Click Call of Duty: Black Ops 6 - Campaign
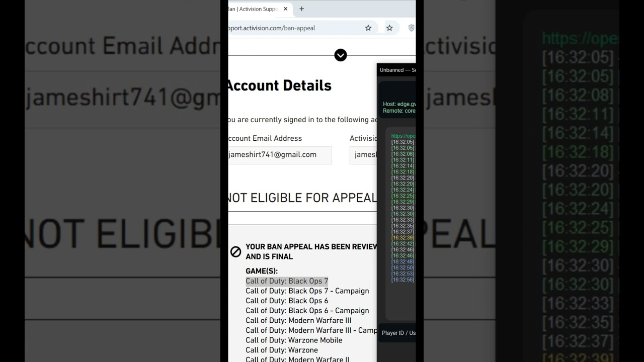Viewport: 644px width, 362px height. click(x=307, y=311)
